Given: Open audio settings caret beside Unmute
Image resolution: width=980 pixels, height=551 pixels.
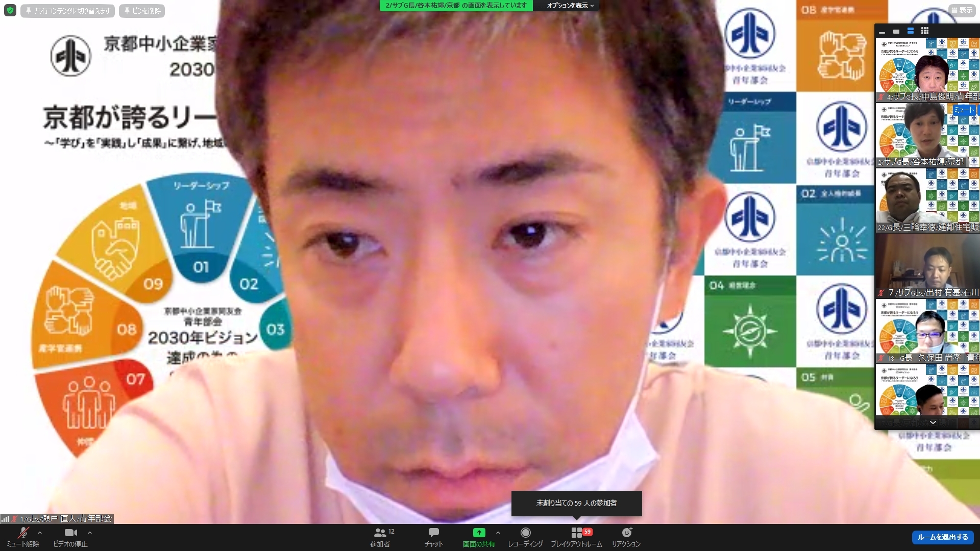Looking at the screenshot, I should pos(40,533).
